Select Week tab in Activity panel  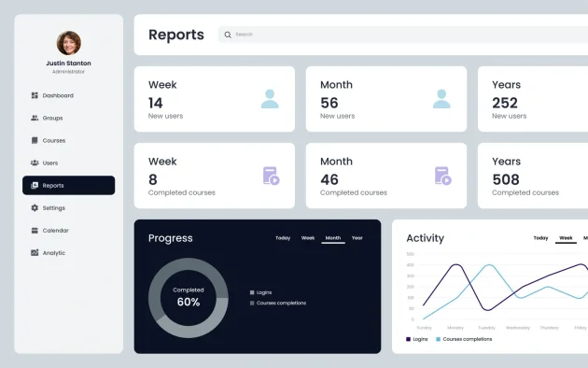[566, 238]
